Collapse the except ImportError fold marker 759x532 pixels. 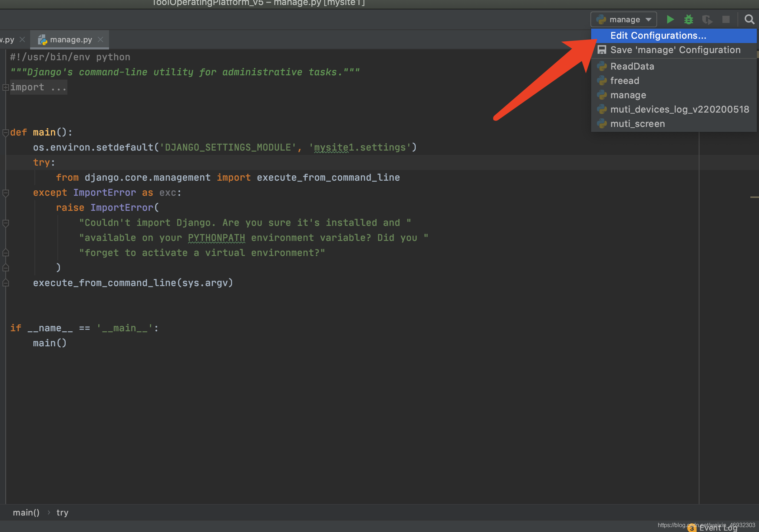tap(5, 193)
